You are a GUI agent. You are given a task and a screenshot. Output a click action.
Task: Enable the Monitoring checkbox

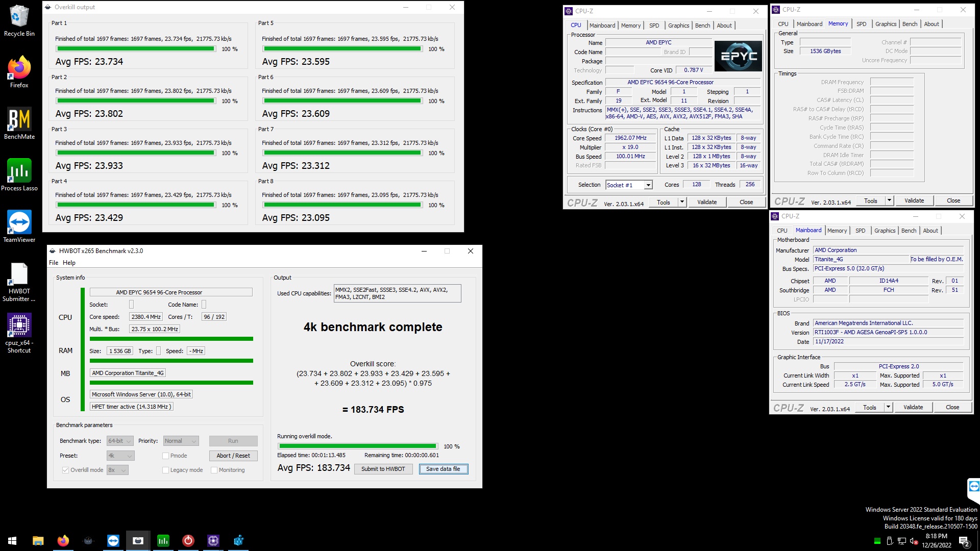[214, 470]
